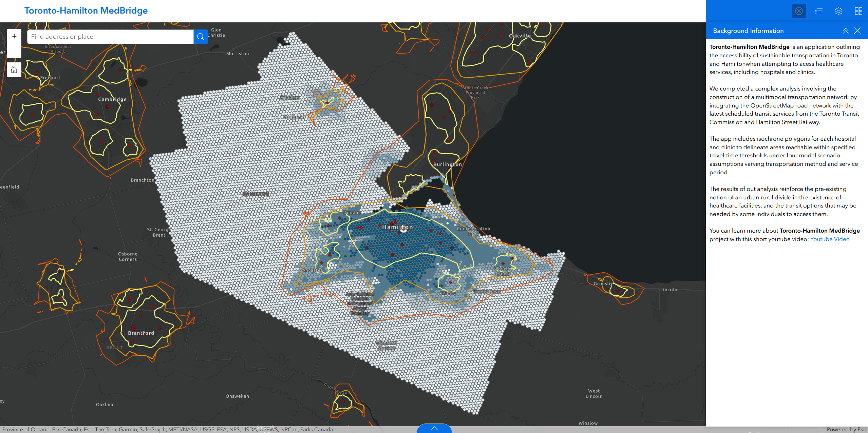Close the Background Information panel
This screenshot has width=868, height=433.
[857, 31]
